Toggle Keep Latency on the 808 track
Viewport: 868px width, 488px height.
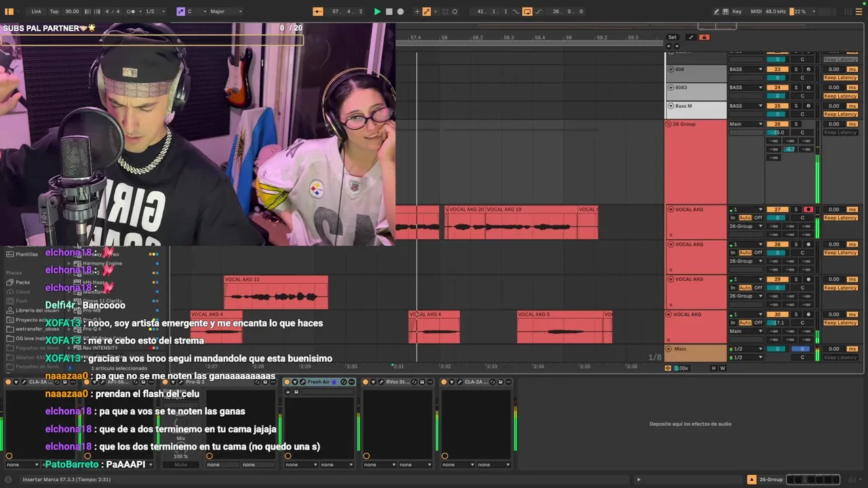841,77
